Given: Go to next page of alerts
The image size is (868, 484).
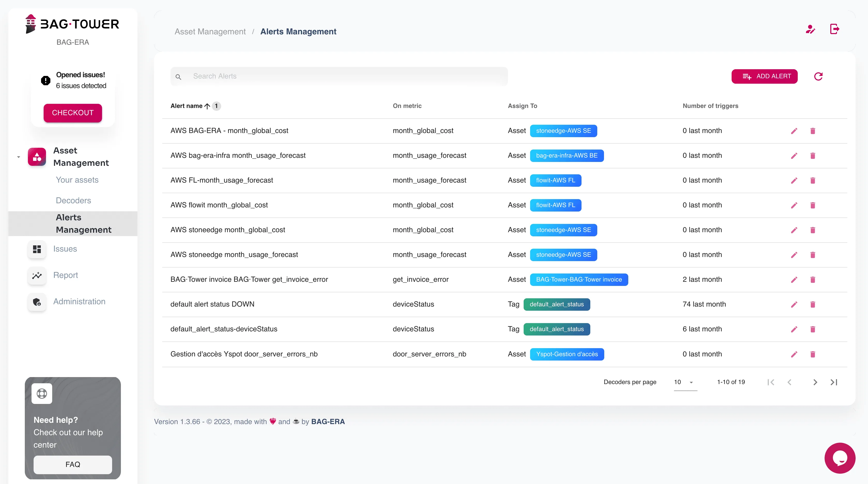Looking at the screenshot, I should coord(815,382).
